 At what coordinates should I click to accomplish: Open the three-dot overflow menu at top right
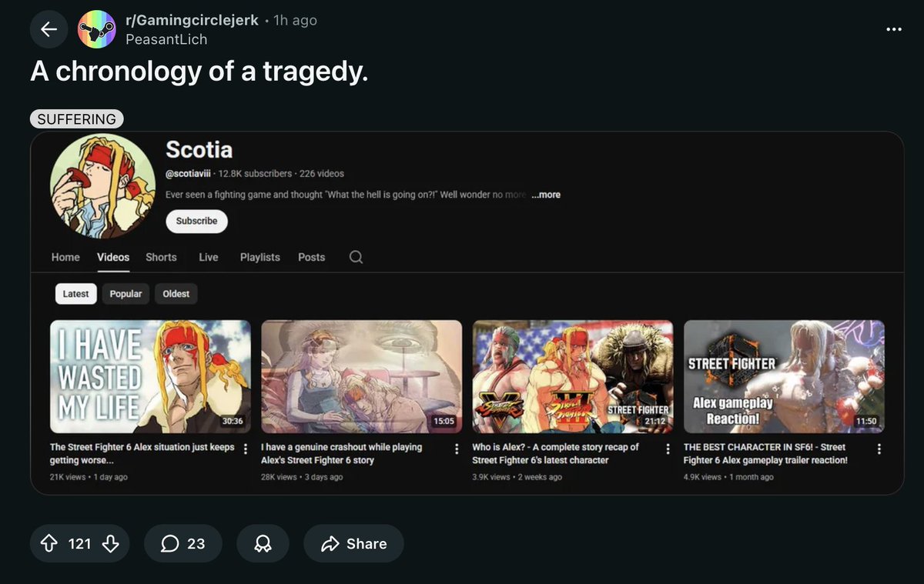[893, 29]
